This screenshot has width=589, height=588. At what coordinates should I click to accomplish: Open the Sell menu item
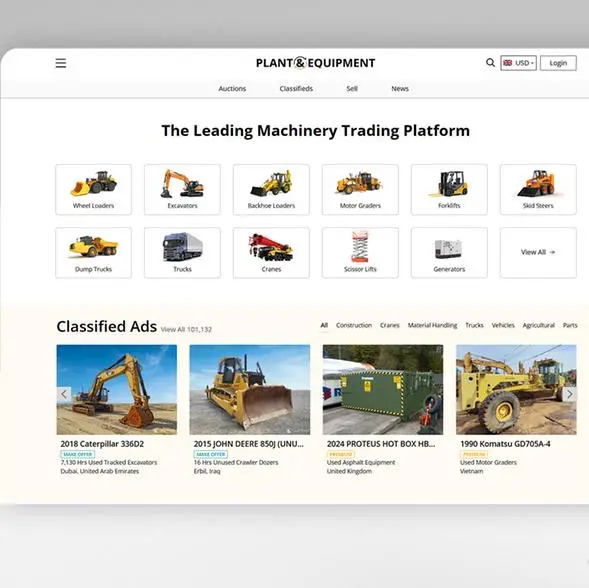pyautogui.click(x=352, y=89)
